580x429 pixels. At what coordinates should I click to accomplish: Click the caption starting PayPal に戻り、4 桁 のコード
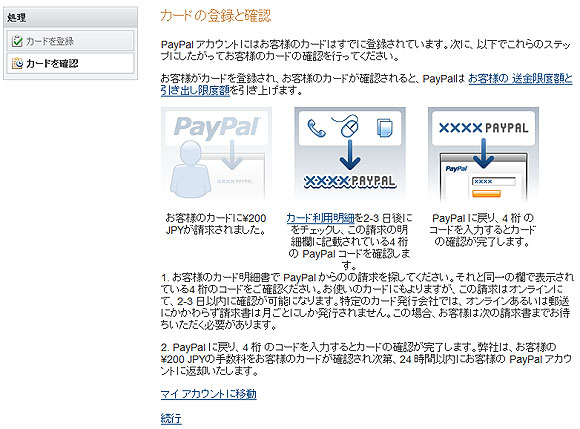(x=483, y=230)
